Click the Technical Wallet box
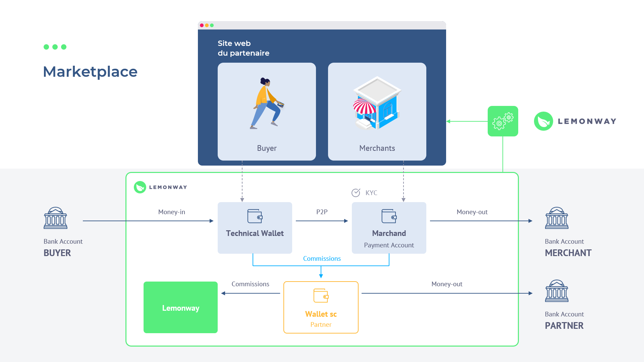 (255, 228)
